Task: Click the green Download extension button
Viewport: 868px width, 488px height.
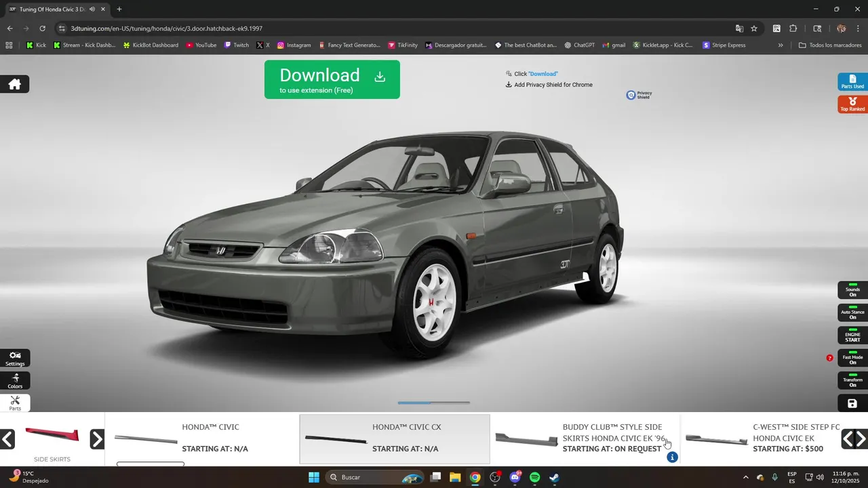Action: [x=332, y=79]
